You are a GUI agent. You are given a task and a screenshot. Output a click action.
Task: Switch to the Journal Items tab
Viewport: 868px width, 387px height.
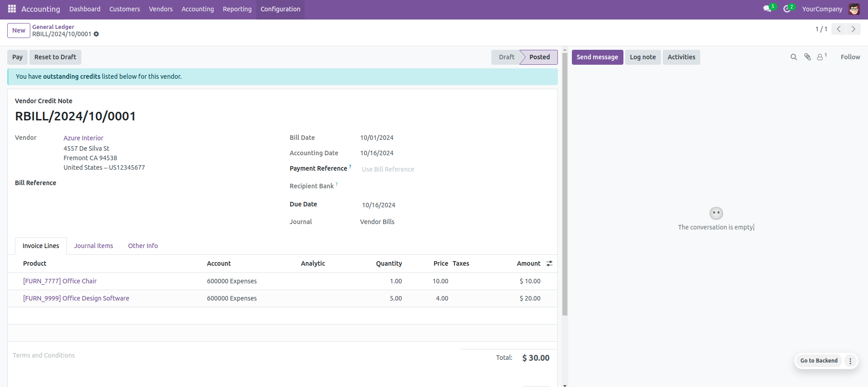[x=94, y=246]
